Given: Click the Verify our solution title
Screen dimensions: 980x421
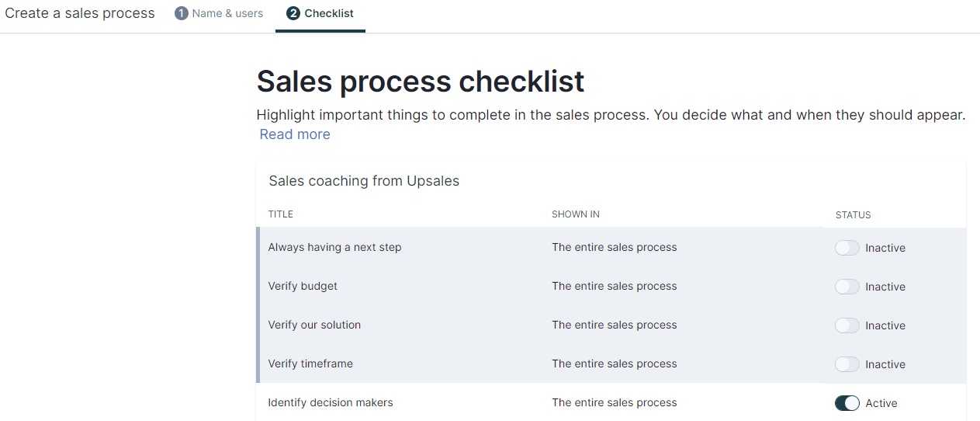Looking at the screenshot, I should (x=314, y=325).
